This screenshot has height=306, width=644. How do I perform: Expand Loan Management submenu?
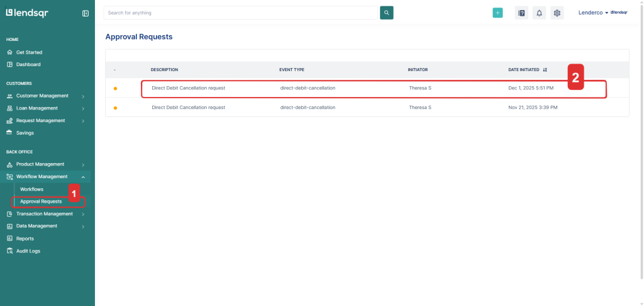(x=83, y=108)
